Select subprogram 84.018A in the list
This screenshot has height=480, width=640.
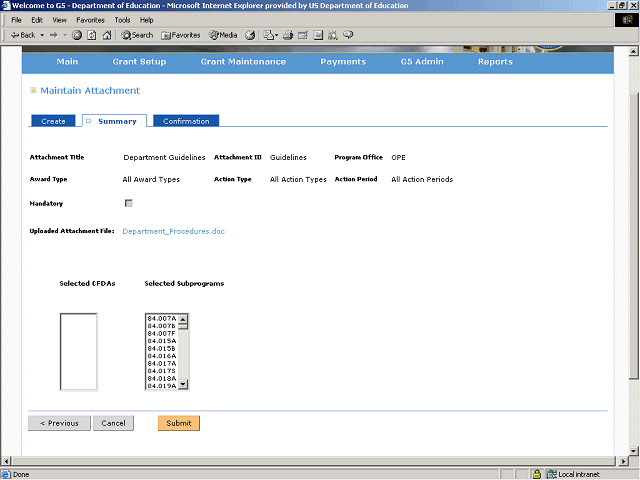[162, 378]
